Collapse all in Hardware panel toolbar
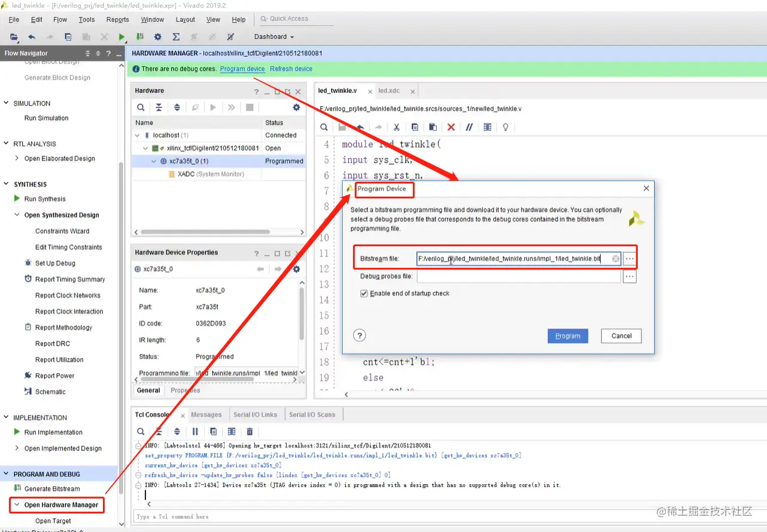This screenshot has height=532, width=767. point(159,108)
